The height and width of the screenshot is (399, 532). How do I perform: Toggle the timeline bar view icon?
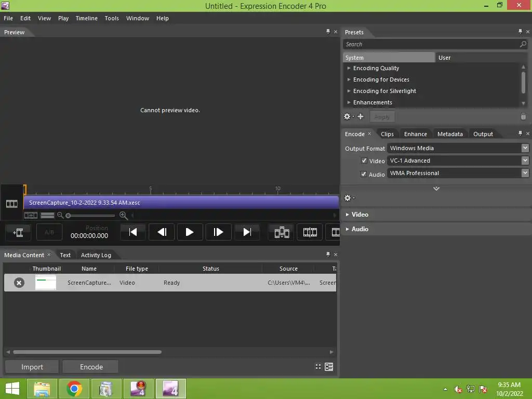[x=47, y=215]
